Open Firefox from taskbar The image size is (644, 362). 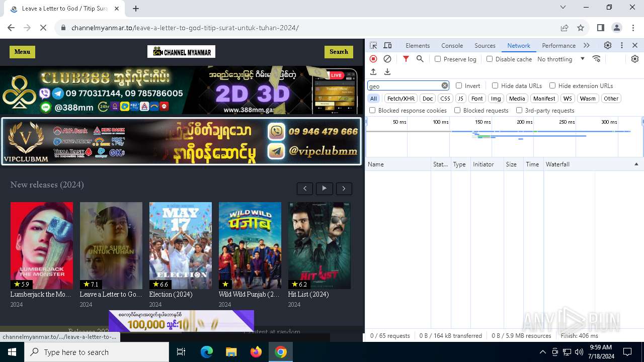point(256,352)
